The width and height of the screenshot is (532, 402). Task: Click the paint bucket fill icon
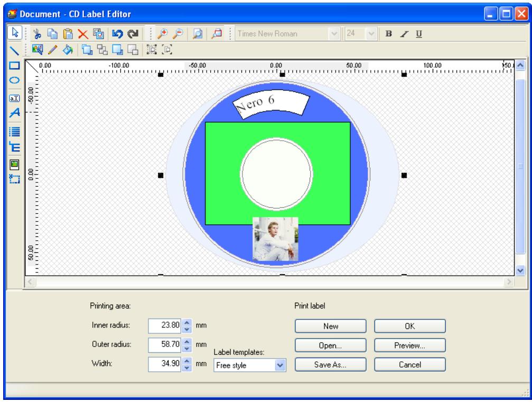tap(68, 50)
